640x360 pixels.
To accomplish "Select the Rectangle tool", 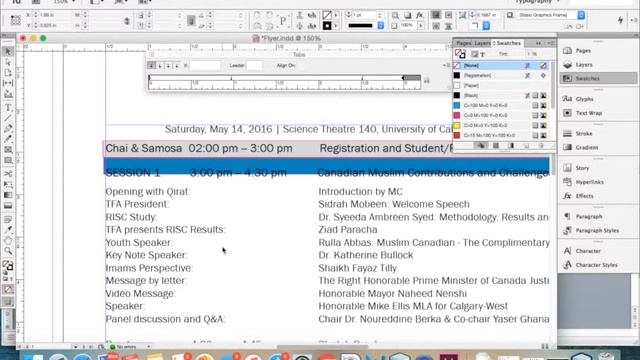I will [x=8, y=160].
